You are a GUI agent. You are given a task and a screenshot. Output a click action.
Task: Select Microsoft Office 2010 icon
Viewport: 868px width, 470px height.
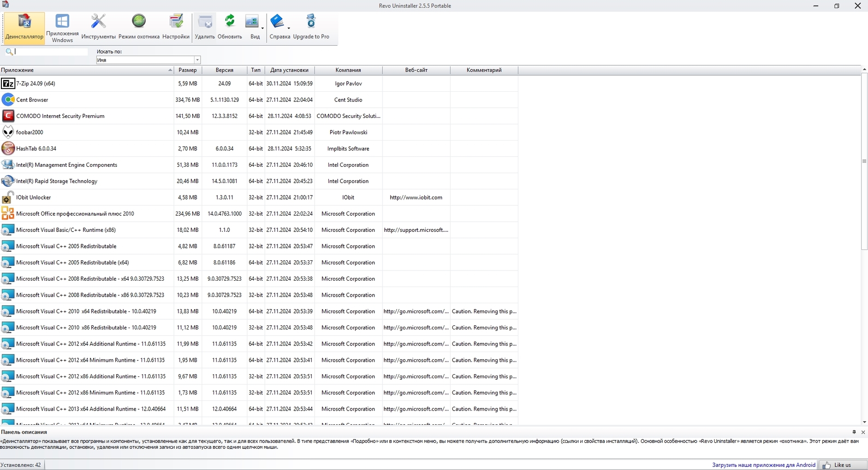point(8,213)
